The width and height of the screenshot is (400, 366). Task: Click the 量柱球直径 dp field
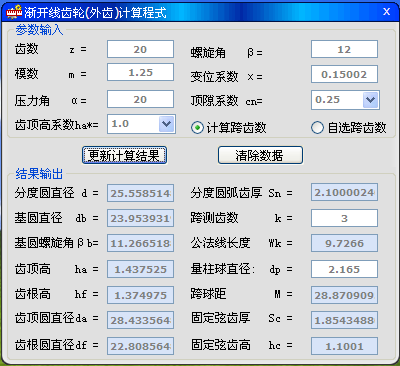344,269
